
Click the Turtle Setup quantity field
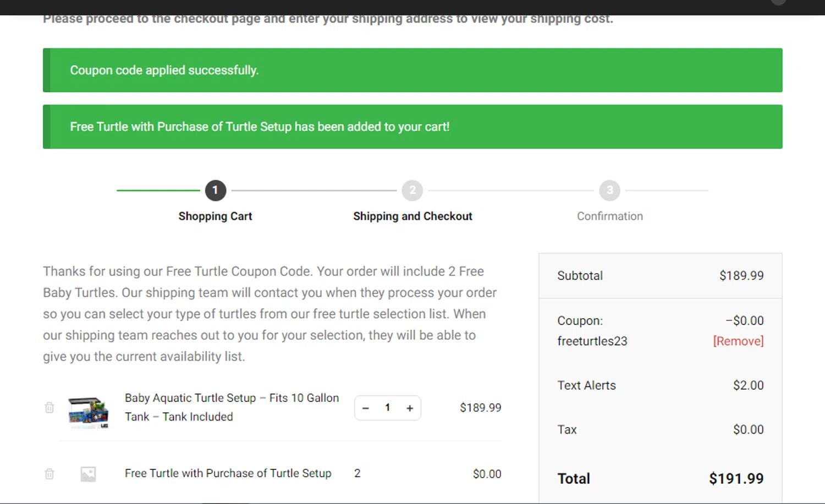(x=388, y=408)
